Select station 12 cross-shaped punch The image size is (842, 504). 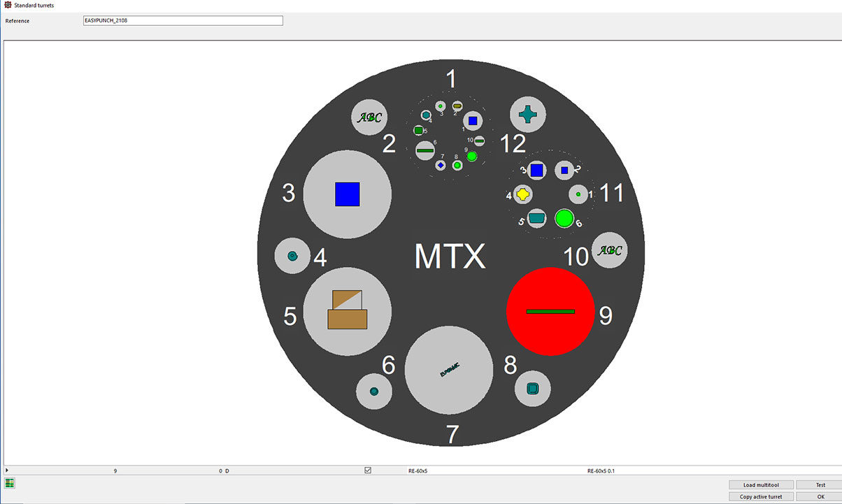(x=528, y=115)
